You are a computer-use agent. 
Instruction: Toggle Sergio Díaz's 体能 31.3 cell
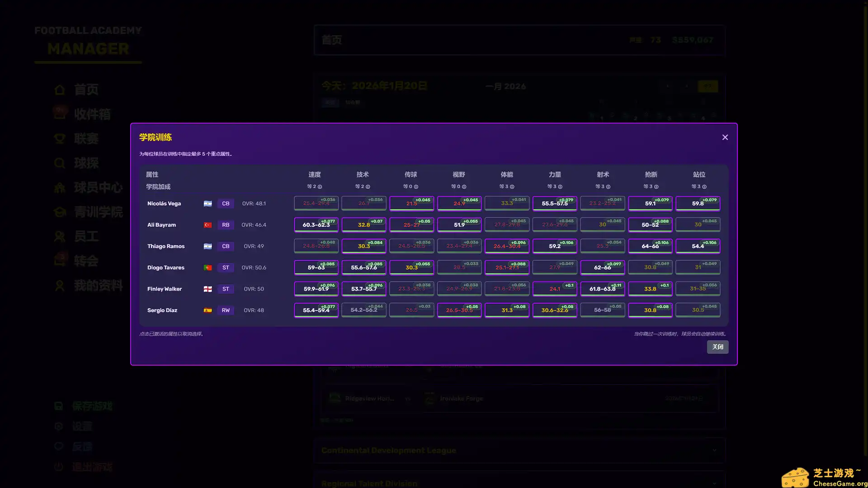507,310
